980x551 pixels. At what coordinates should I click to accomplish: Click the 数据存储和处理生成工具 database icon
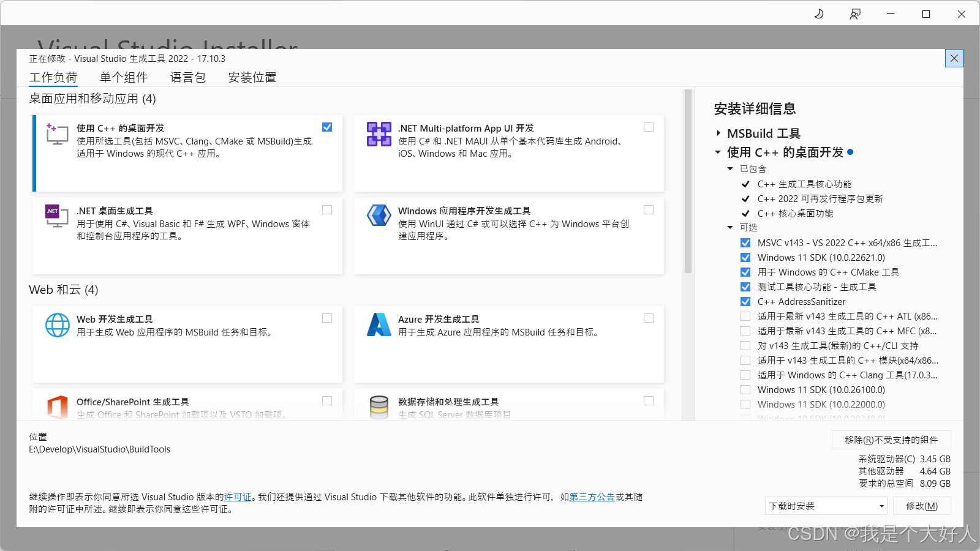(379, 407)
